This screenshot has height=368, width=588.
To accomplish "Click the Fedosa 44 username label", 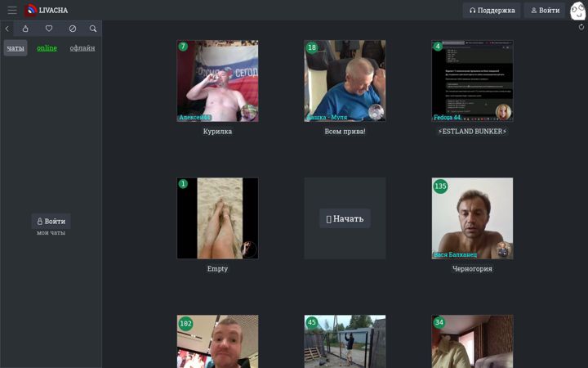I will (447, 118).
